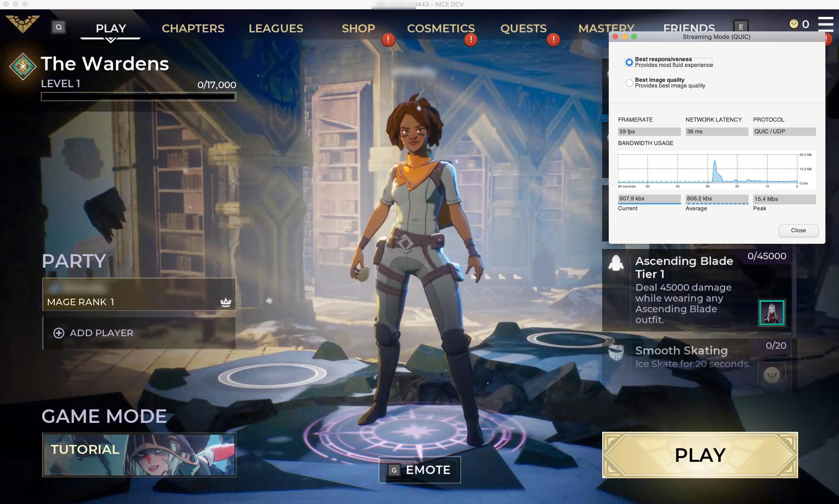Open the Tutorial game mode selector
839x504 pixels.
click(139, 455)
